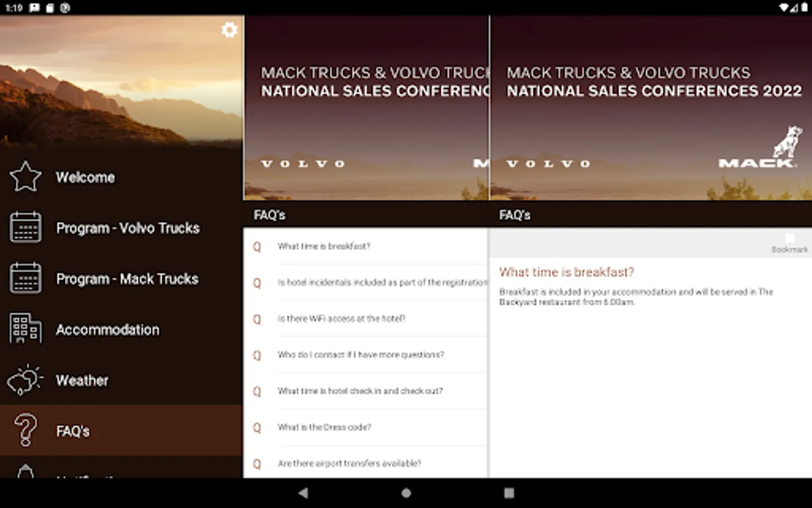The height and width of the screenshot is (508, 812).
Task: Open question about hotel incidentals
Action: (x=365, y=282)
